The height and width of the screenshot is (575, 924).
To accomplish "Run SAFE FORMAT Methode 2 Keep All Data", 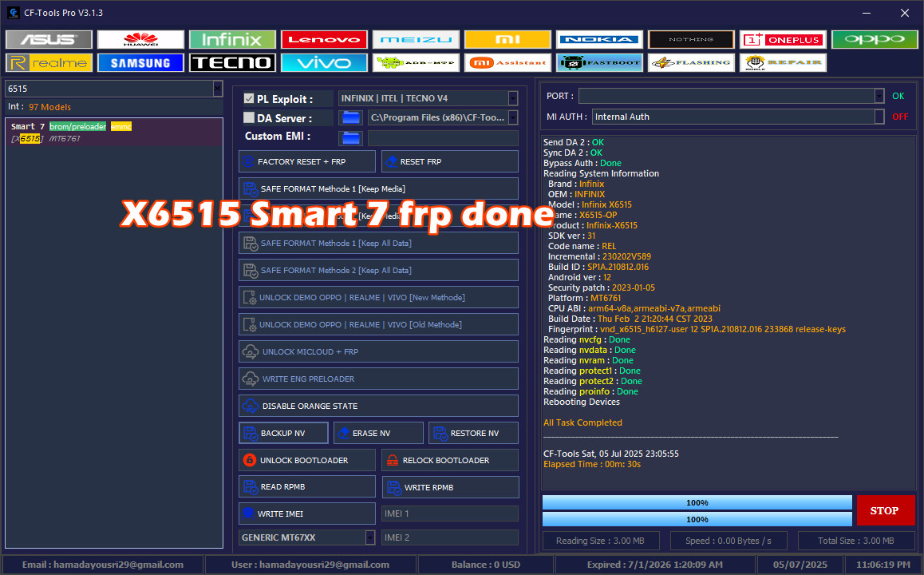I will point(378,270).
